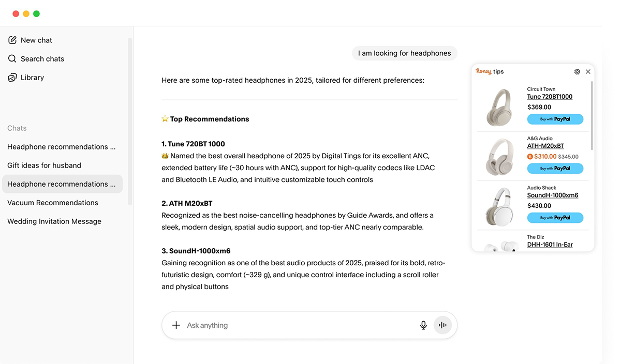Close the Honey tips panel
The height and width of the screenshot is (364, 621).
[588, 71]
